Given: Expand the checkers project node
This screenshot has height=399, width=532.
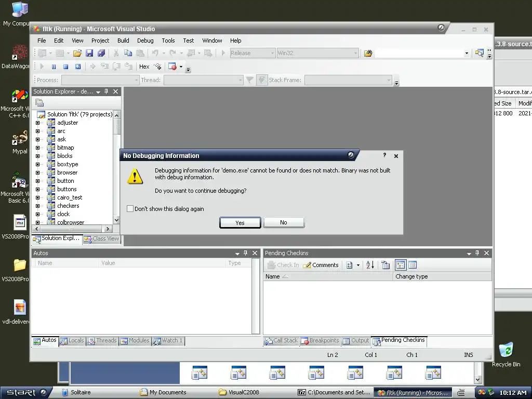Looking at the screenshot, I should coord(37,206).
